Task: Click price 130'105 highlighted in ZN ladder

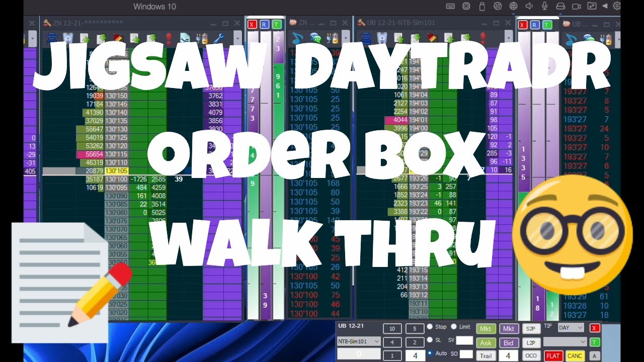Action: (x=116, y=171)
